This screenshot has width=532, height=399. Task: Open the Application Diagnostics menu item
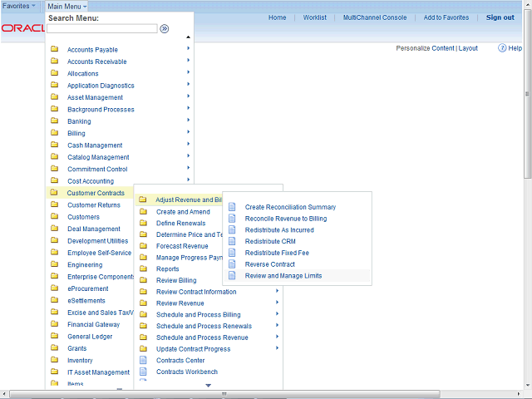(x=101, y=86)
